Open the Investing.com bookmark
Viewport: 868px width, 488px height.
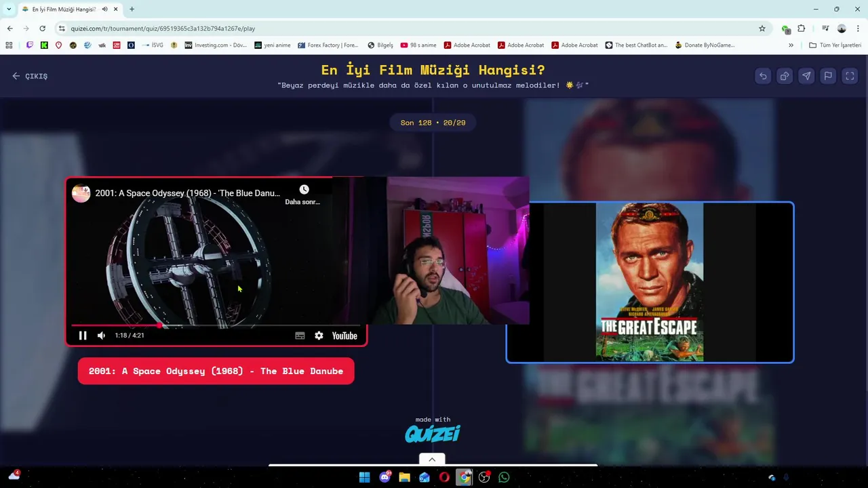point(215,45)
